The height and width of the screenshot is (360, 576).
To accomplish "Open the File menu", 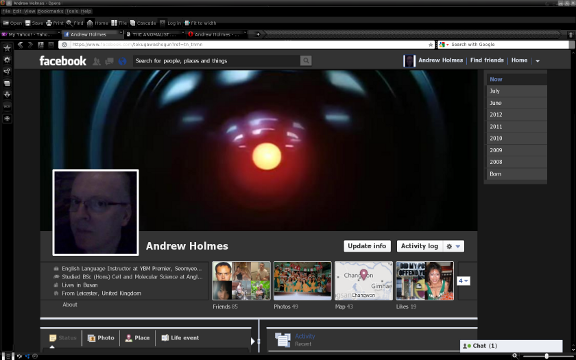I will coord(6,11).
